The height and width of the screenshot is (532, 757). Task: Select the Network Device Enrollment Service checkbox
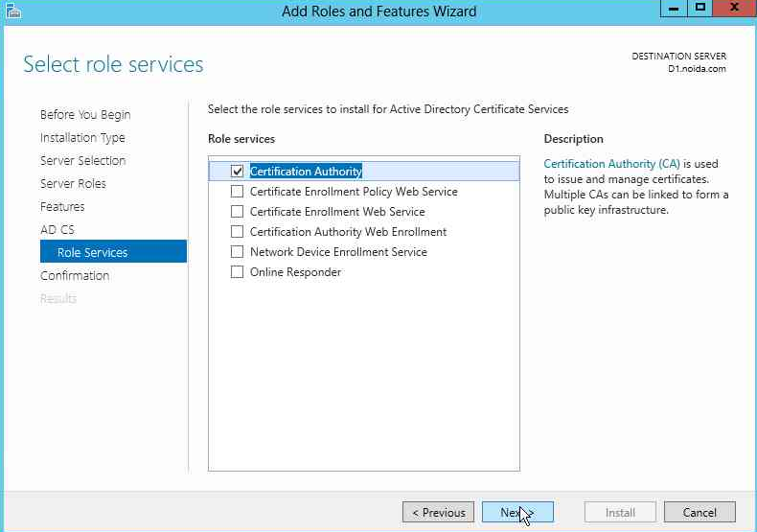coord(237,252)
